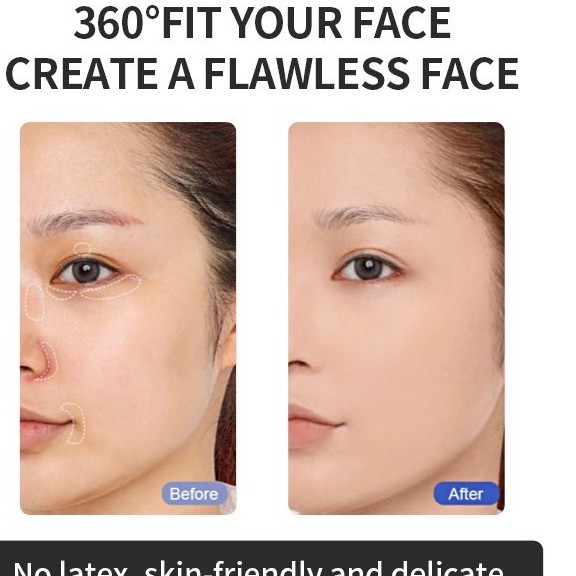Open the Before face photo

click(128, 318)
